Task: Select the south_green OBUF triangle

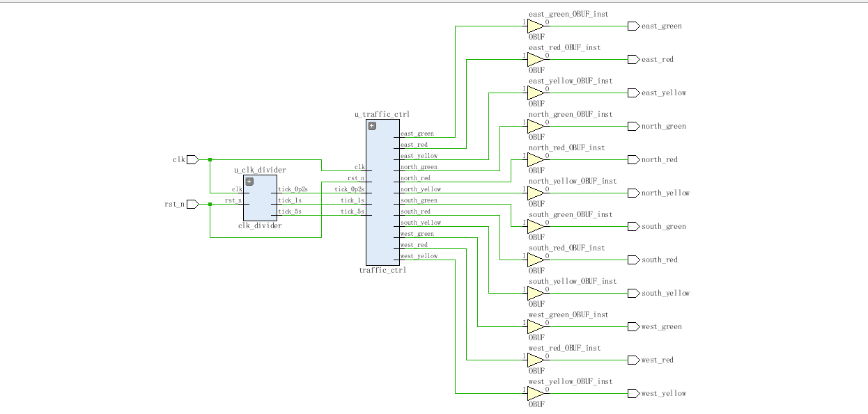Action: (535, 227)
